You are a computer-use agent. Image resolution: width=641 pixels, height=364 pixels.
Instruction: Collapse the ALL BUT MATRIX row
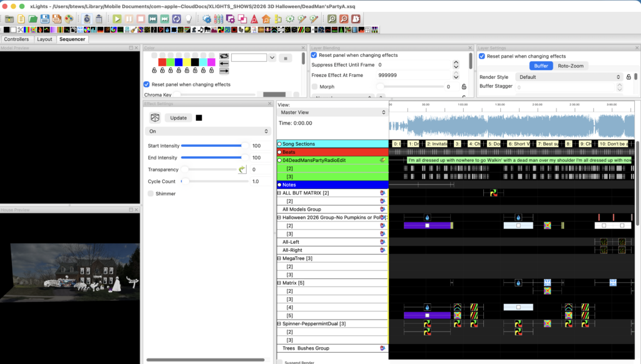tap(279, 193)
